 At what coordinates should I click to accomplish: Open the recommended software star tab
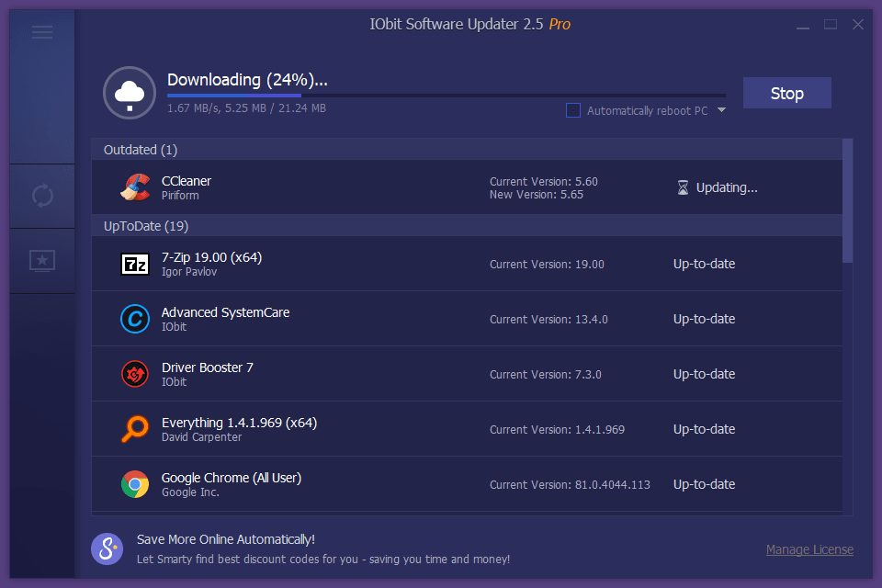tap(42, 261)
